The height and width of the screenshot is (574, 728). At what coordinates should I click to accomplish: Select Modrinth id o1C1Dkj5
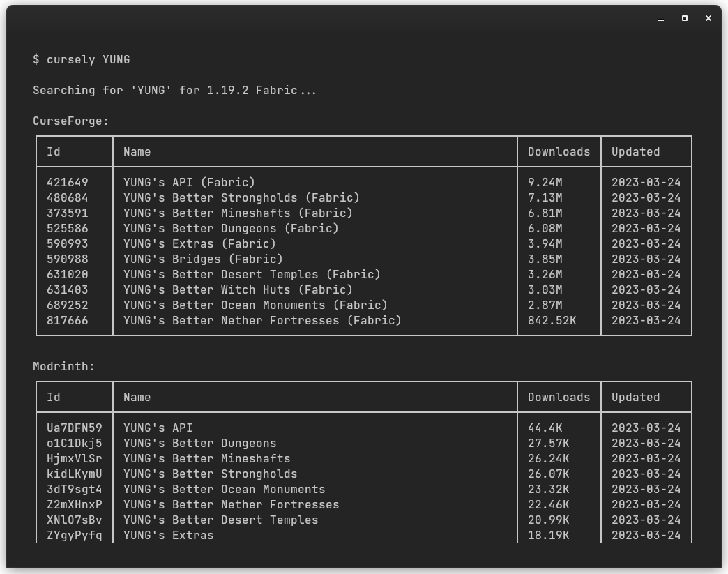point(75,443)
